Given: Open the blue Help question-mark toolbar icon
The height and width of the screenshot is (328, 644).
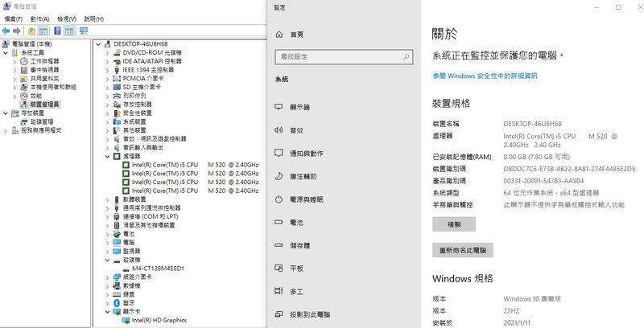Looking at the screenshot, I should 57,31.
